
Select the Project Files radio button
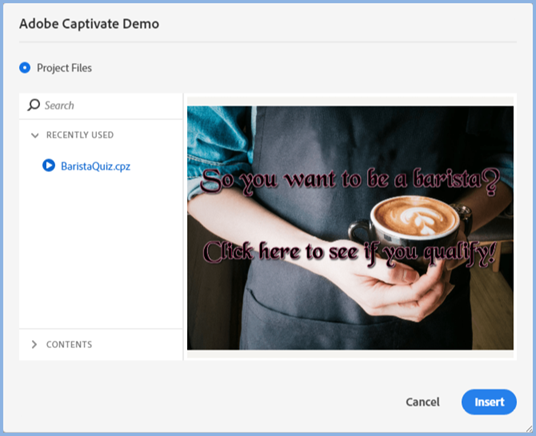tap(25, 68)
